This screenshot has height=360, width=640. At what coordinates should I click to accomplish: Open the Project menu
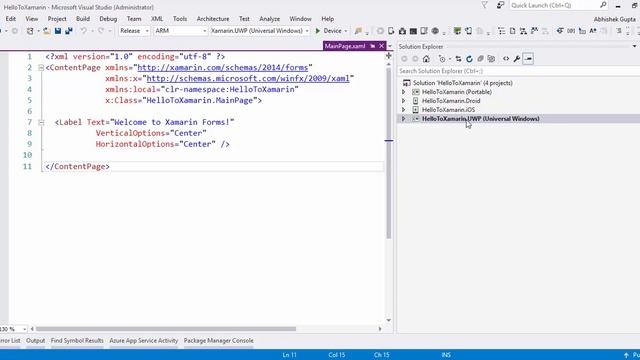57,19
